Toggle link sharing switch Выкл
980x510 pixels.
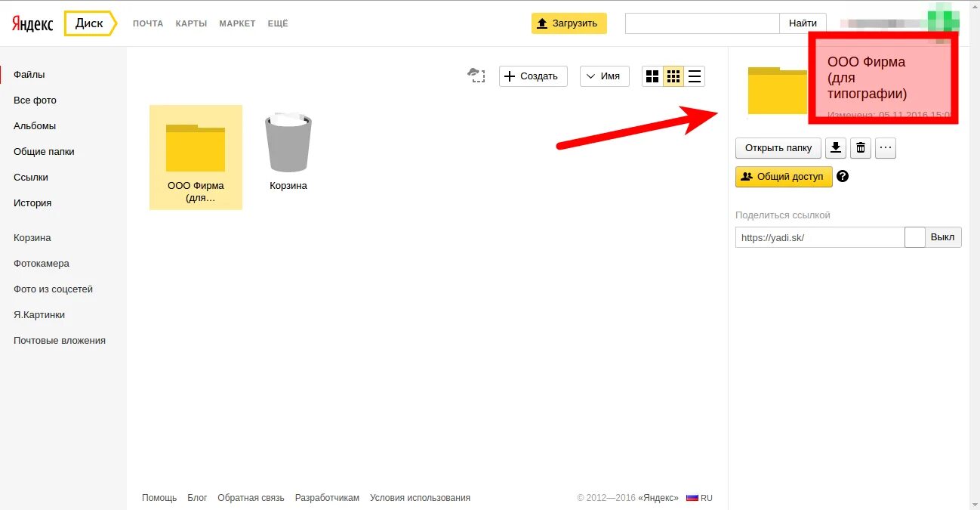pos(933,237)
